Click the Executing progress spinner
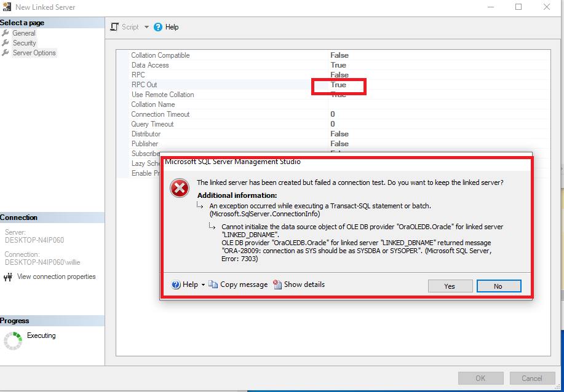564x392 pixels. coord(13,340)
